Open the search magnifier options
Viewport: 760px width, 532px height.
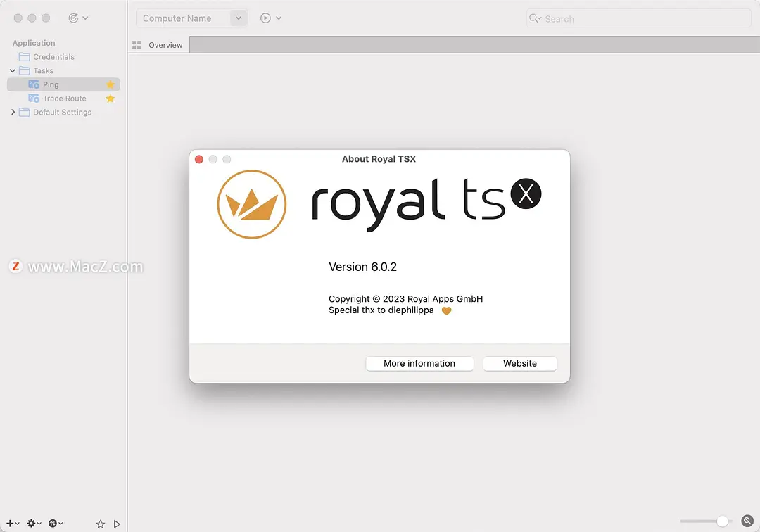pos(535,18)
